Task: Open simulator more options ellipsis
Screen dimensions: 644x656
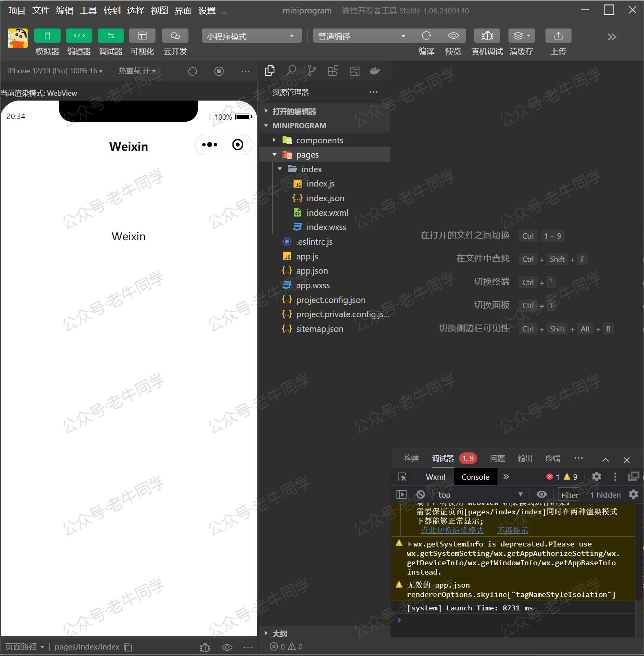Action: coord(245,71)
